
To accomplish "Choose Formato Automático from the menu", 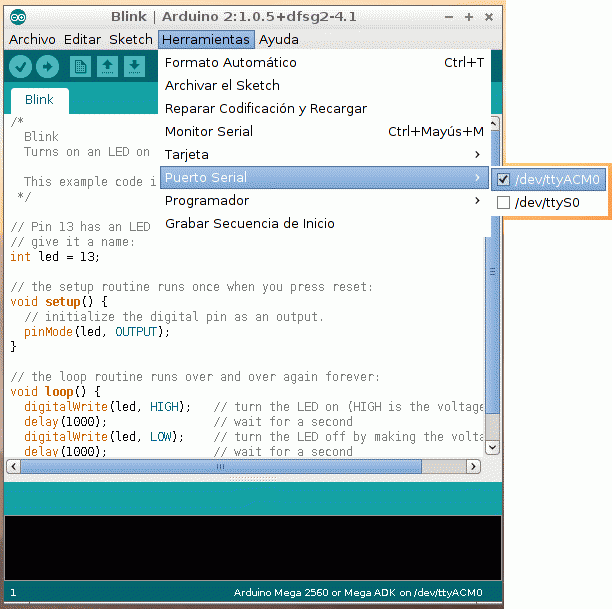I will pyautogui.click(x=231, y=63).
